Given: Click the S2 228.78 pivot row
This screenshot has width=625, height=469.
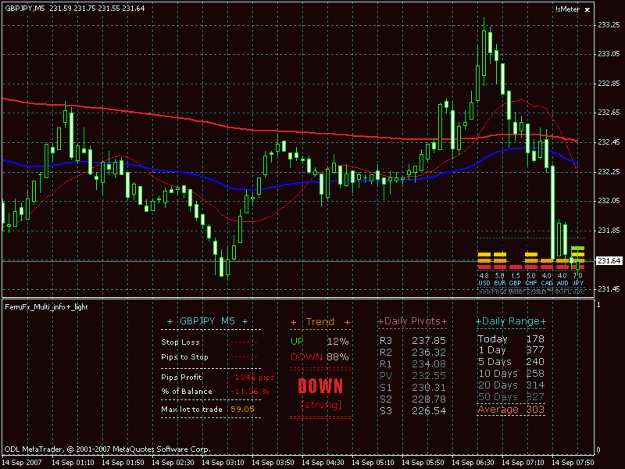Looking at the screenshot, I should 412,399.
